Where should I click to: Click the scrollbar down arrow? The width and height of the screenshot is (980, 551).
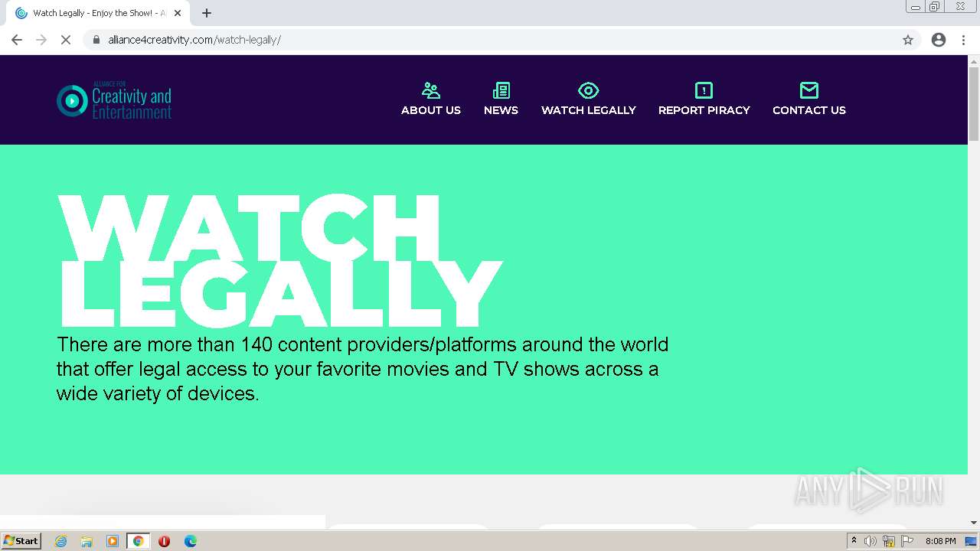(x=974, y=523)
